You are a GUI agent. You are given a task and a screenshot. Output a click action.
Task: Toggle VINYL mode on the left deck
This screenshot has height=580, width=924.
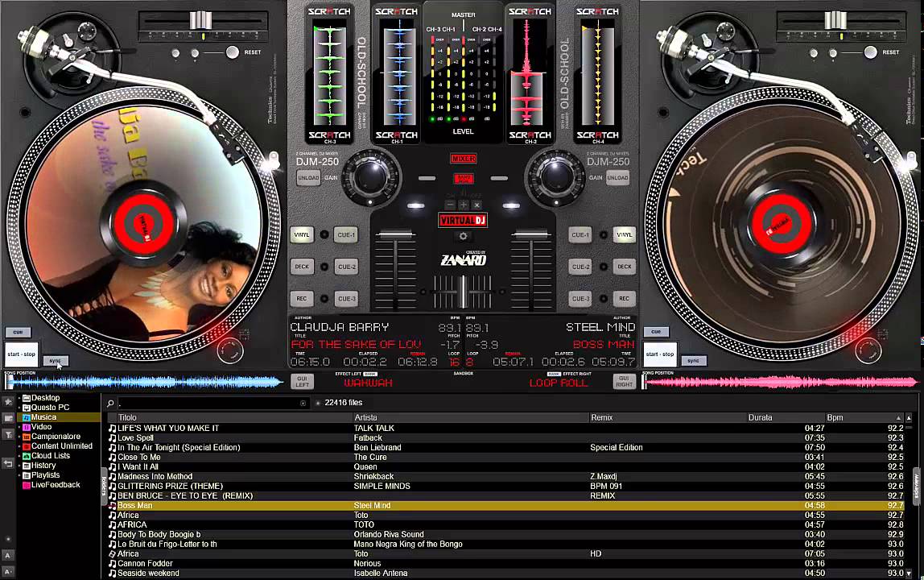coord(302,235)
